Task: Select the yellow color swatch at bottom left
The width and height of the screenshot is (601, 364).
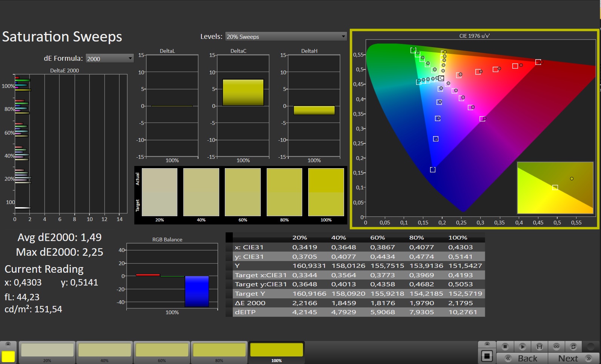Action: coord(8,356)
